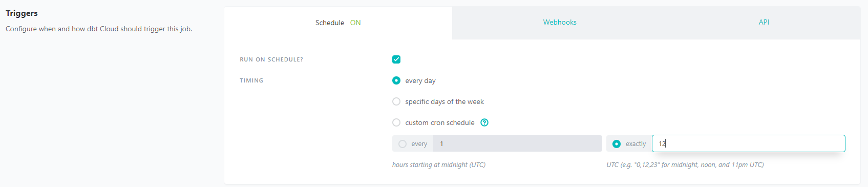Select the 'exactly' hours radio button
The height and width of the screenshot is (187, 868).
(x=617, y=144)
